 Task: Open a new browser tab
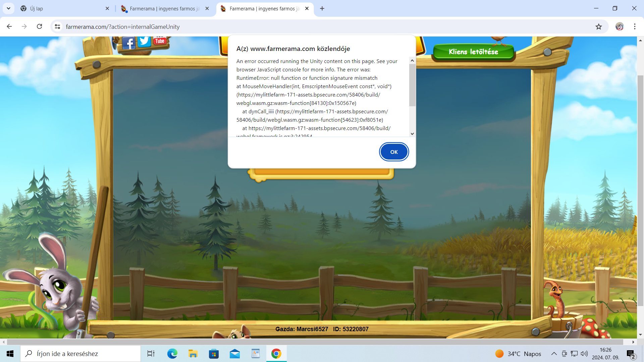(x=322, y=8)
